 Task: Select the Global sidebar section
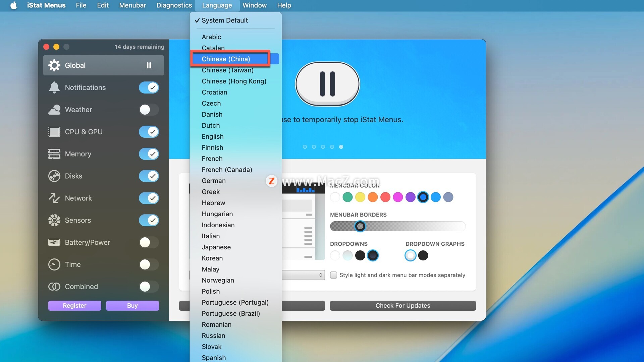(104, 65)
